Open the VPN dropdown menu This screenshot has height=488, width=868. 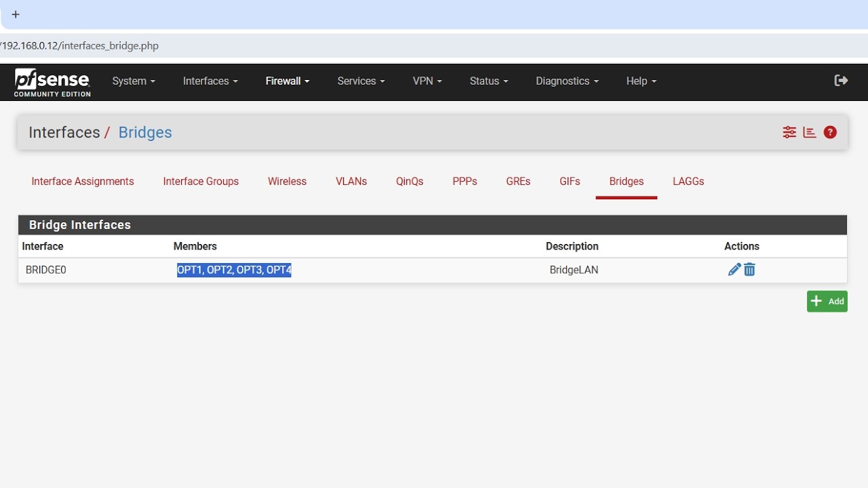427,81
